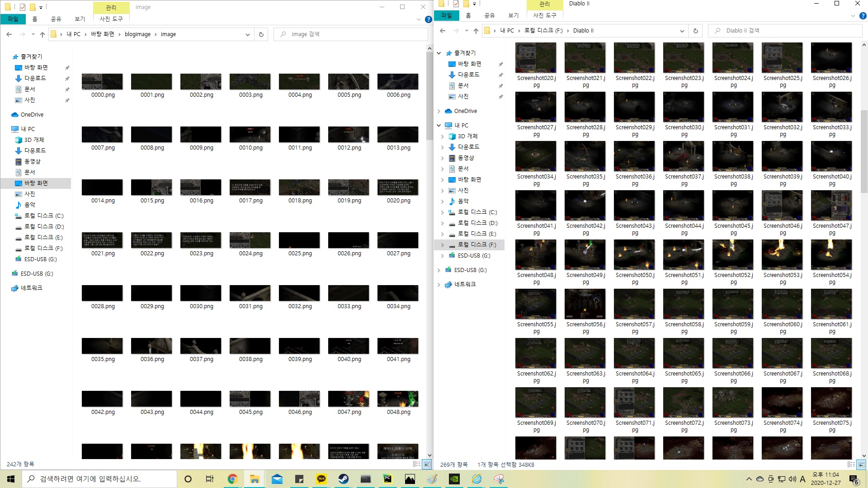Click Back arrow in Diablo II window
The height and width of the screenshot is (488, 868).
[443, 31]
